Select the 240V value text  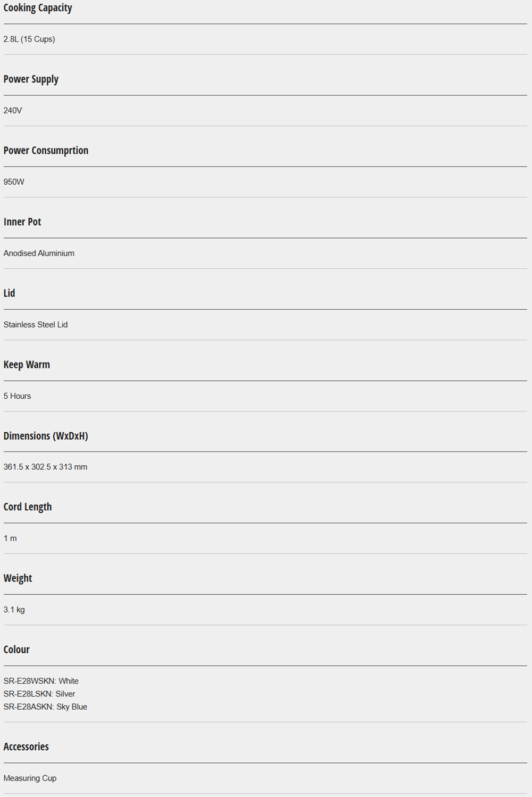[x=13, y=111]
